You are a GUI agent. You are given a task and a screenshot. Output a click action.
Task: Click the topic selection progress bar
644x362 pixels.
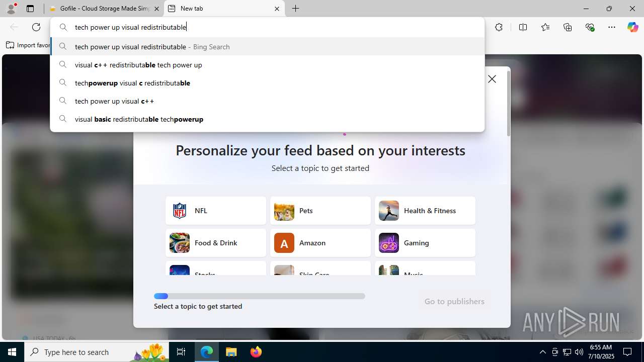click(260, 296)
